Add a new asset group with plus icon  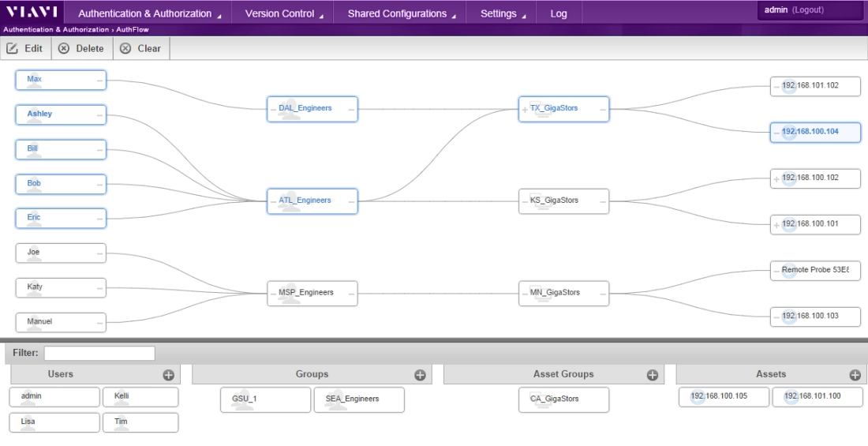[x=652, y=375]
